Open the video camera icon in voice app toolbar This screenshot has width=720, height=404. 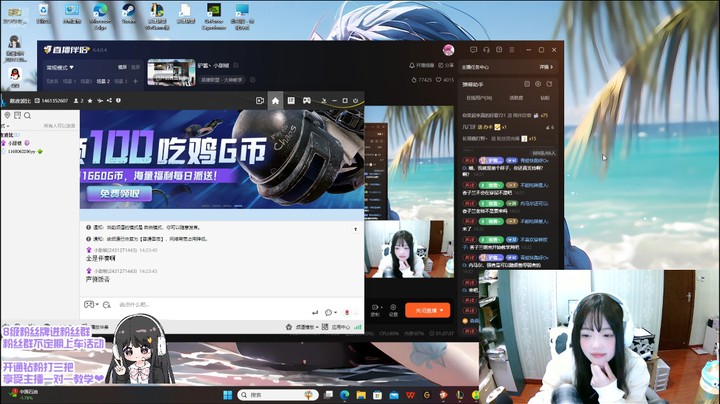click(x=260, y=101)
